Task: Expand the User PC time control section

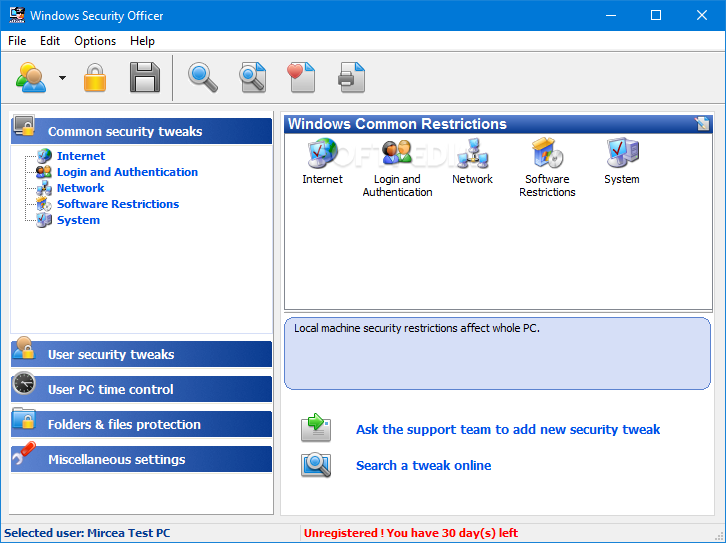Action: pyautogui.click(x=142, y=389)
